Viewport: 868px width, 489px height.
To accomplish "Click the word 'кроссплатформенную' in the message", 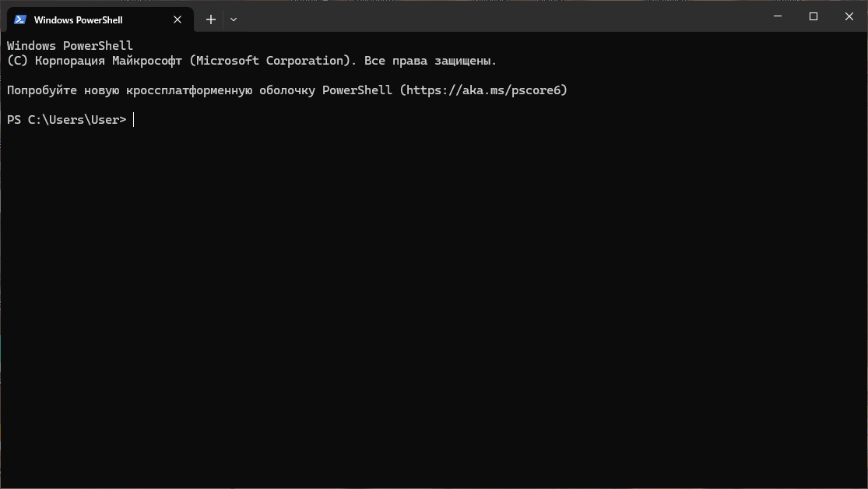I will [189, 90].
